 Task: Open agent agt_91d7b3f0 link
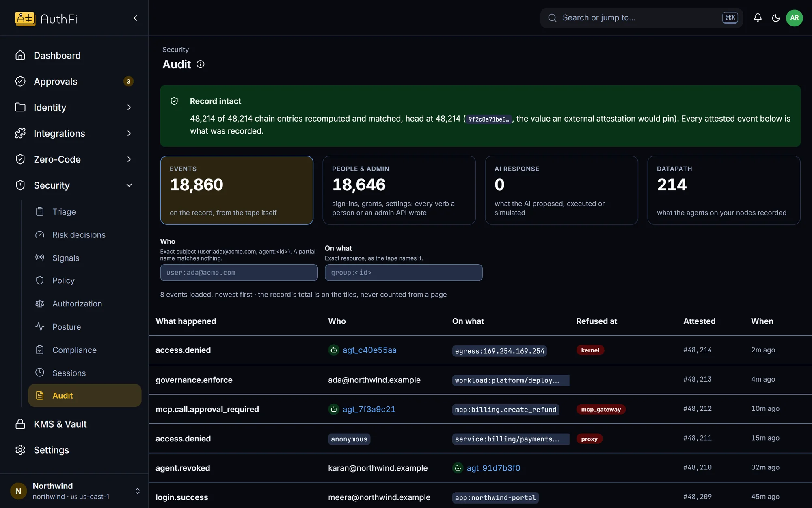coord(493,468)
